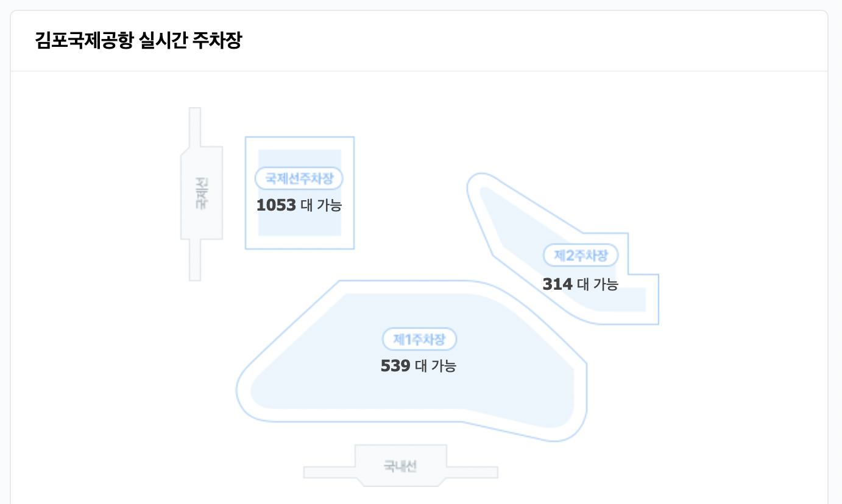Click the 제2주차장 rounded label
The height and width of the screenshot is (504, 842).
[x=581, y=255]
